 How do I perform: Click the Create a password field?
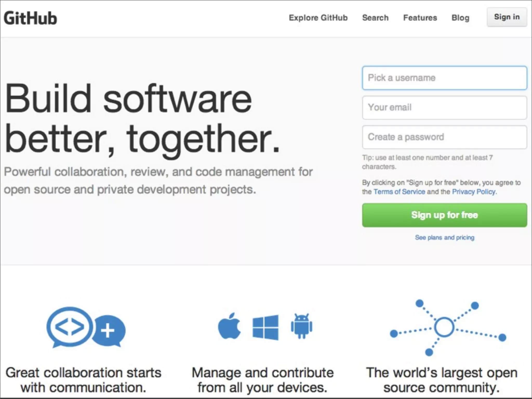pos(444,137)
